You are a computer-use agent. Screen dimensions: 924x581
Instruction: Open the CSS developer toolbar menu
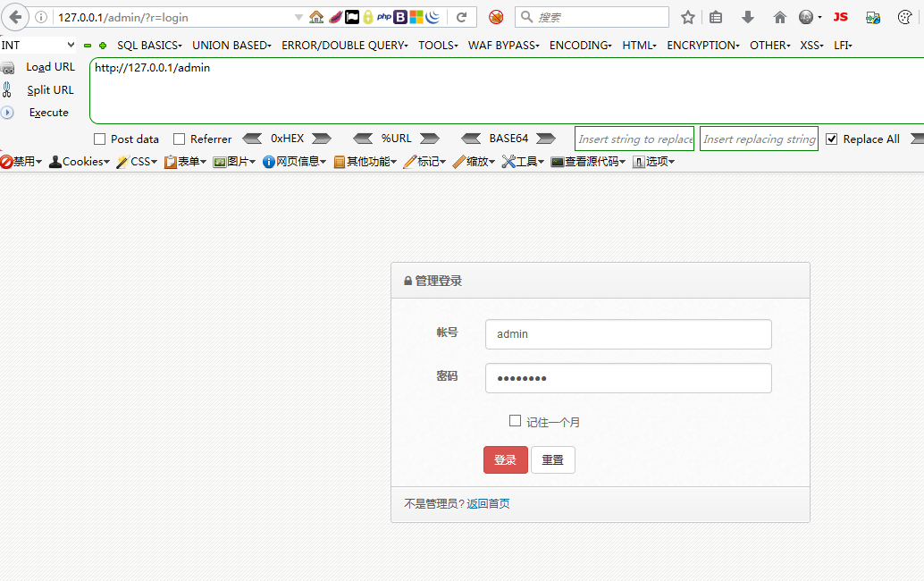point(137,162)
